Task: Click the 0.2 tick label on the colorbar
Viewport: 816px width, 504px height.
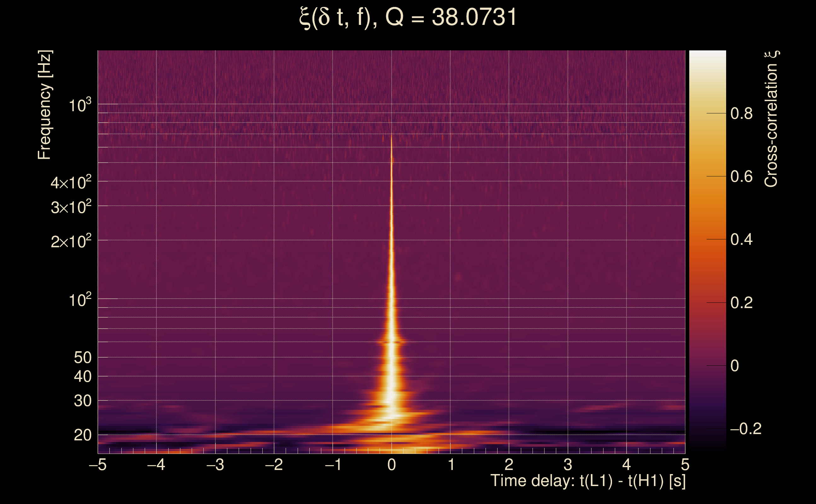Action: [741, 303]
